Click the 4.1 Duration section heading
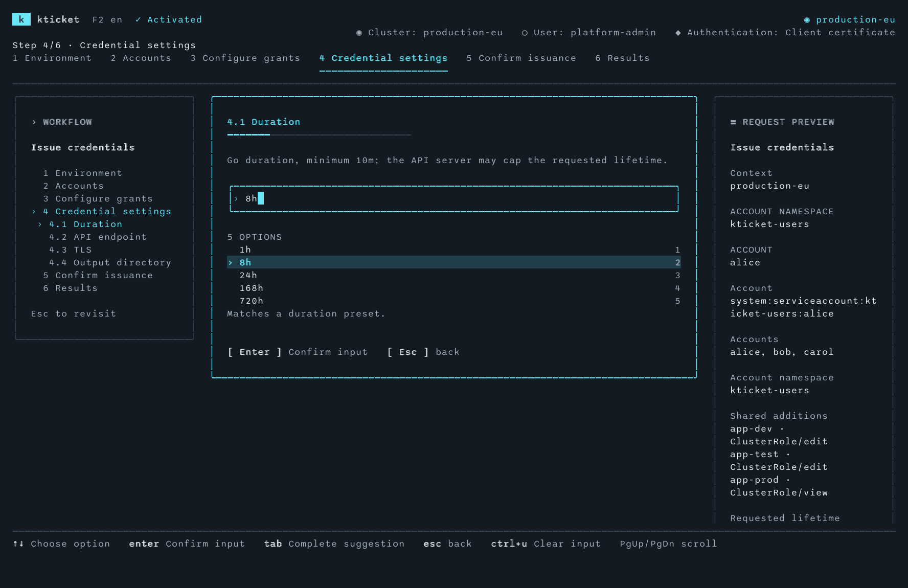The width and height of the screenshot is (908, 588). click(x=264, y=122)
